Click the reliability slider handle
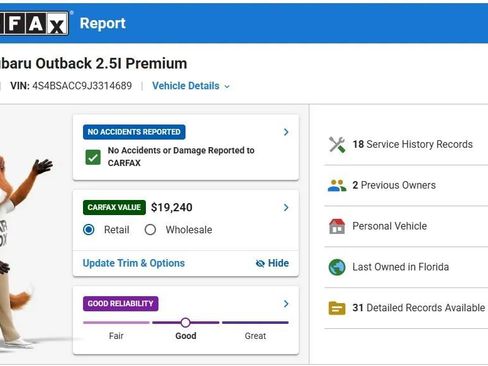This screenshot has height=366, width=488. (186, 323)
